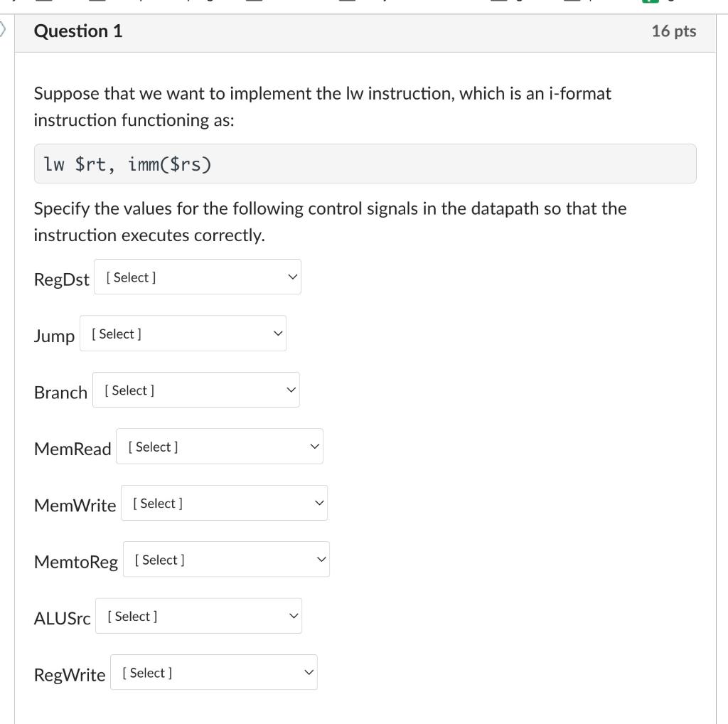Open the ALUSrc select dropdown

tap(198, 616)
